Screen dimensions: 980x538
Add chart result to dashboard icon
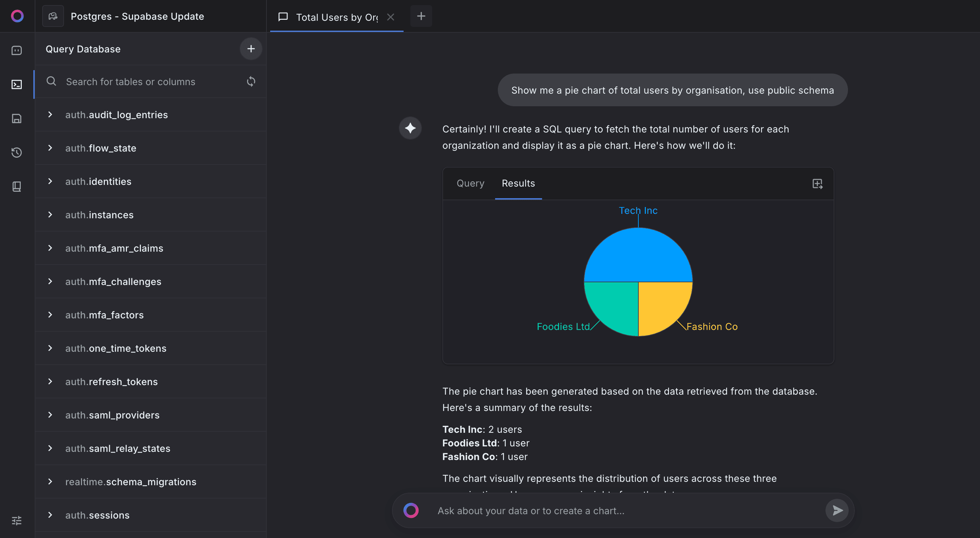817,184
